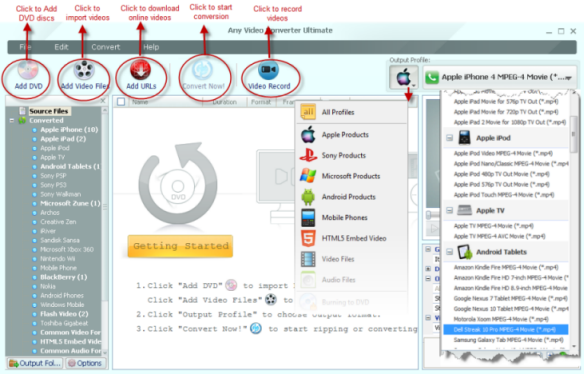Open the Apple iPhone 4 MPEG-4 Movie dropdown
This screenshot has width=584, height=374.
(500, 77)
